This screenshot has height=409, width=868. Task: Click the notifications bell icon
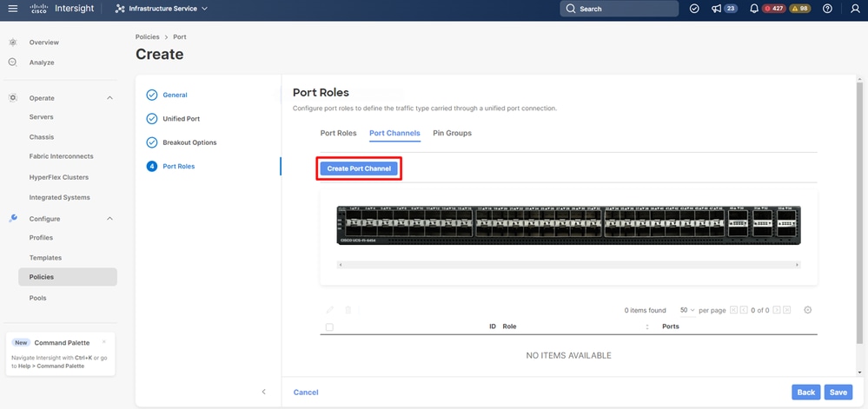[x=753, y=9]
